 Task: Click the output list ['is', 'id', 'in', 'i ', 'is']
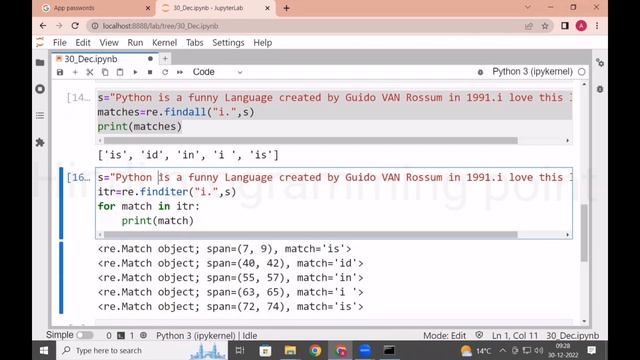click(188, 155)
